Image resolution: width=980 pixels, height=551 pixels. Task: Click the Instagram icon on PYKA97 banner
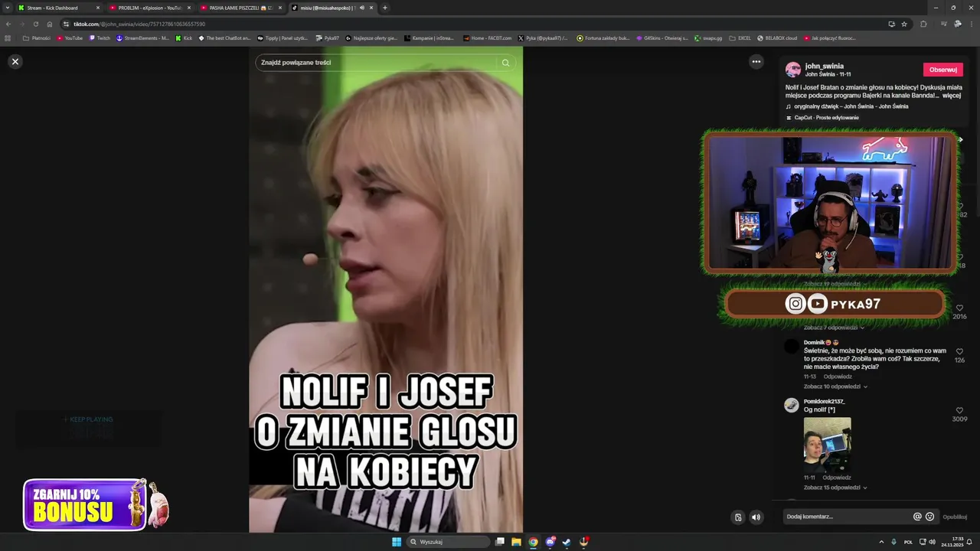pyautogui.click(x=795, y=304)
